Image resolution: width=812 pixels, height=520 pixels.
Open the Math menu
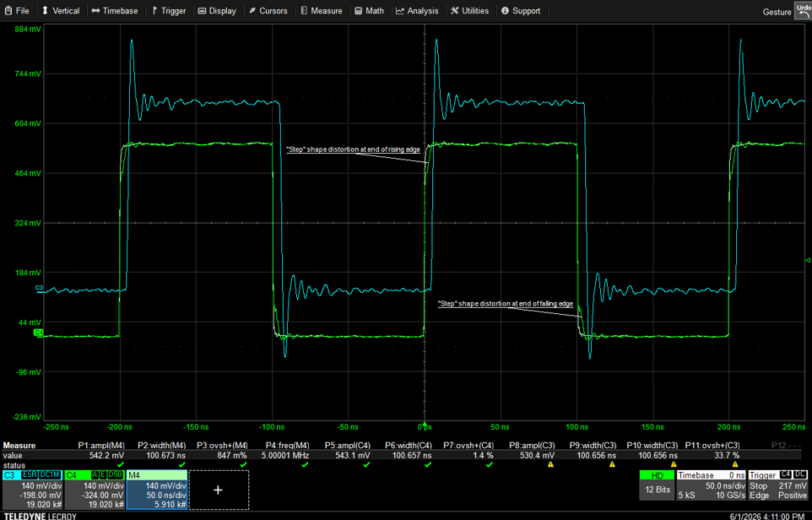tap(369, 10)
